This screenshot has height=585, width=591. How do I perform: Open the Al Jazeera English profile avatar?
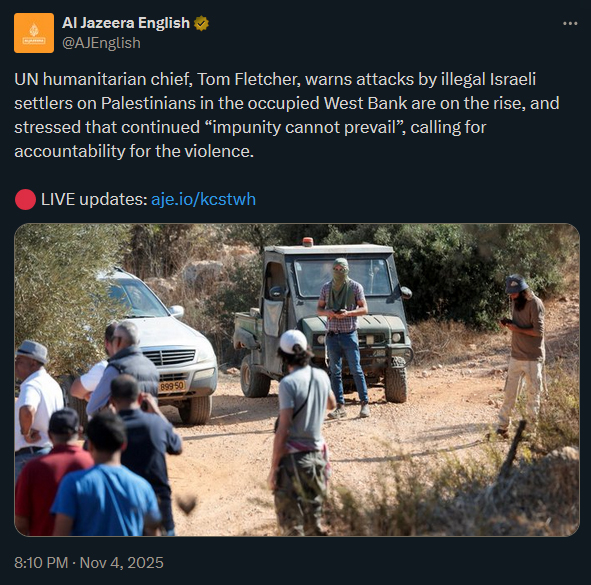click(34, 33)
